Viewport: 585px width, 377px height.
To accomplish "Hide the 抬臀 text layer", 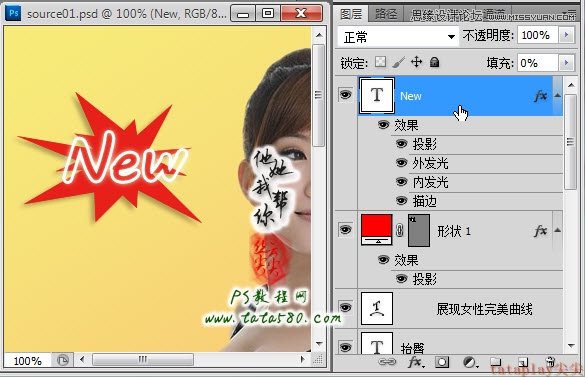I will [x=345, y=347].
